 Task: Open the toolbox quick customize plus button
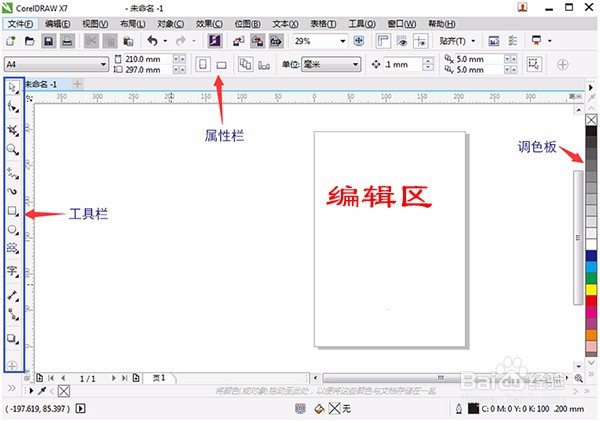(x=12, y=366)
